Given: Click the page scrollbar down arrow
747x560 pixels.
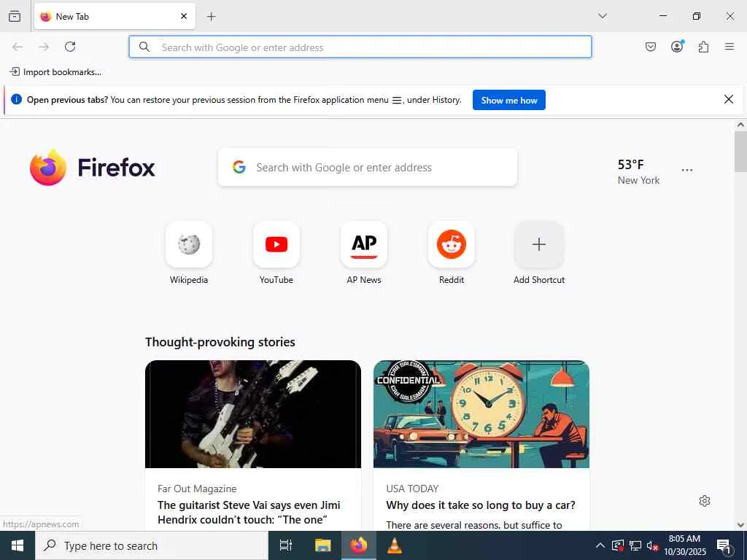Looking at the screenshot, I should coord(740,525).
